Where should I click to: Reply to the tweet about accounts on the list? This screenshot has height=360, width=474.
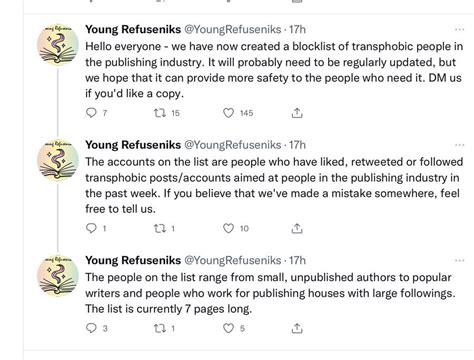point(91,228)
